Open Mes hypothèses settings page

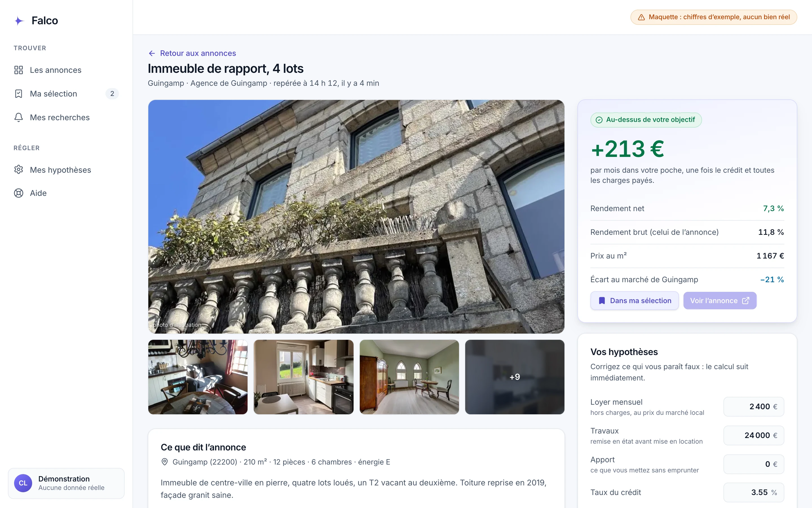[x=66, y=170]
